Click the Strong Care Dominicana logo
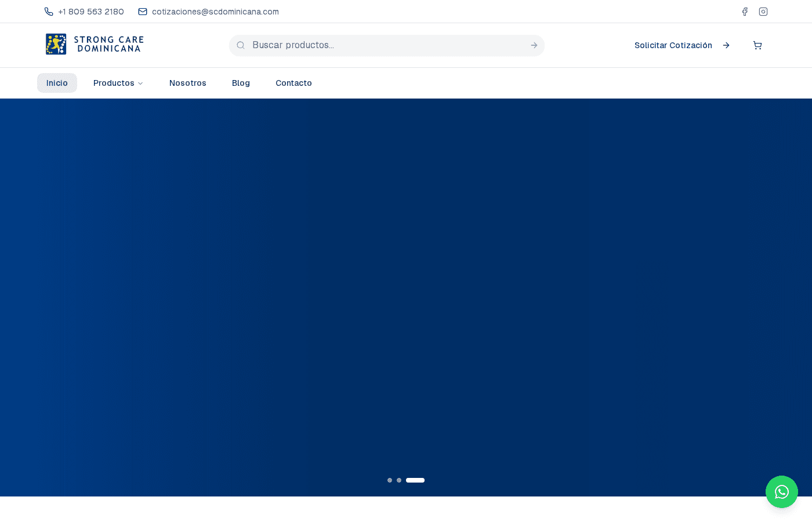This screenshot has width=812, height=522. pyautogui.click(x=95, y=45)
